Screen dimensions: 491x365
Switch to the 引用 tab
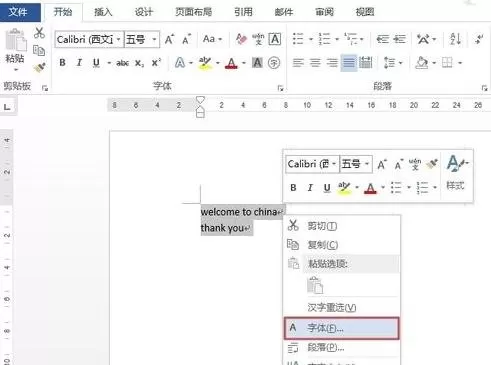[x=243, y=12]
